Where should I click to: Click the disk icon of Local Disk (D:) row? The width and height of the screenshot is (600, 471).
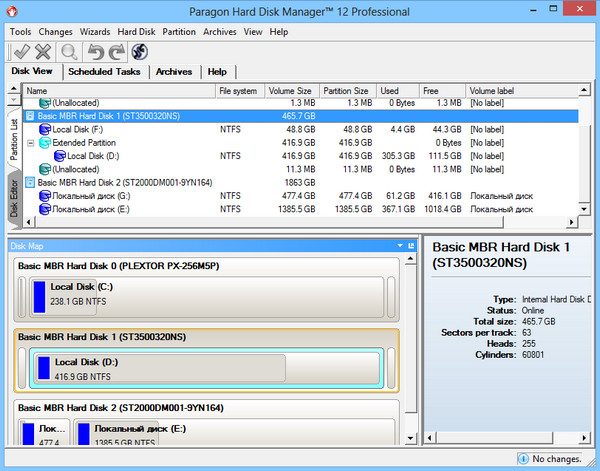(60, 156)
